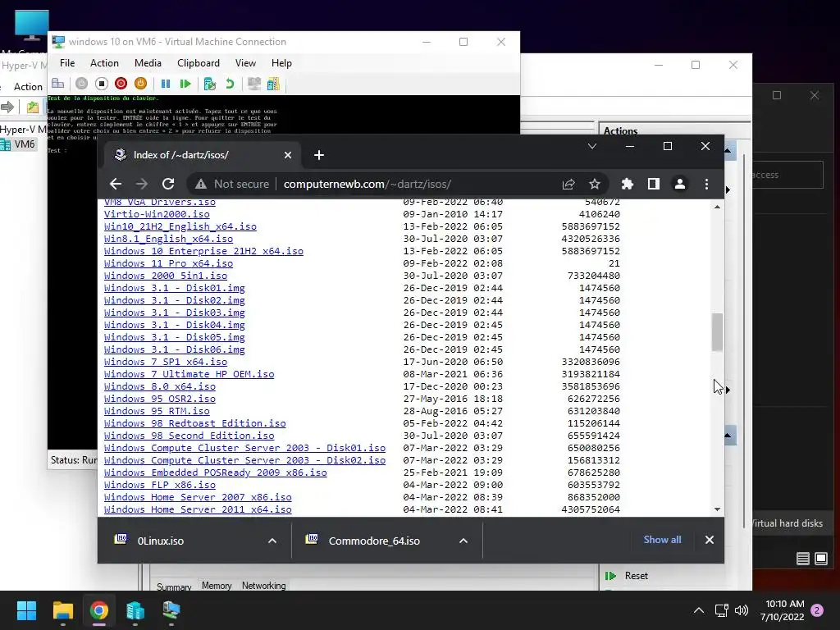Bookmark this page with the star icon
This screenshot has width=840, height=630.
point(595,184)
